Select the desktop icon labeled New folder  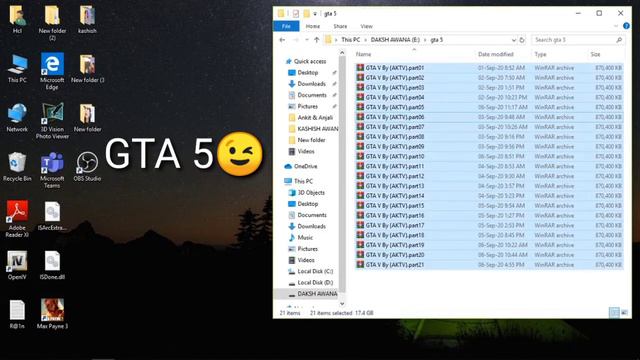[x=87, y=118]
